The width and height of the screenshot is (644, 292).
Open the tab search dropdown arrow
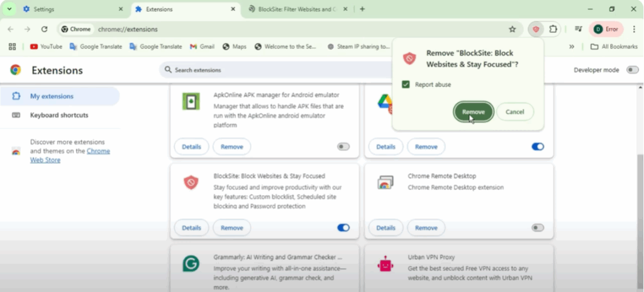(9, 9)
